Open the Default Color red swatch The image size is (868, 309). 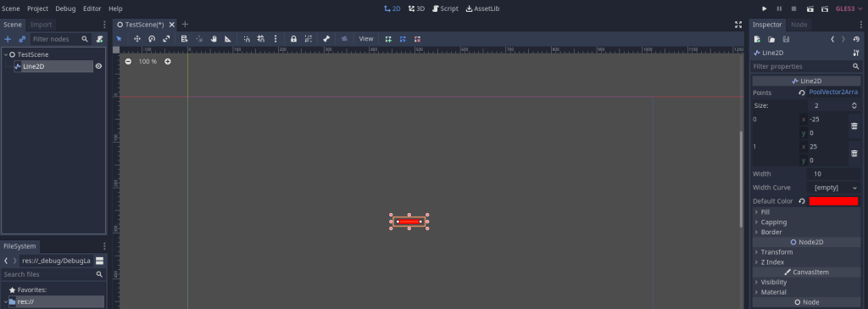pos(833,201)
